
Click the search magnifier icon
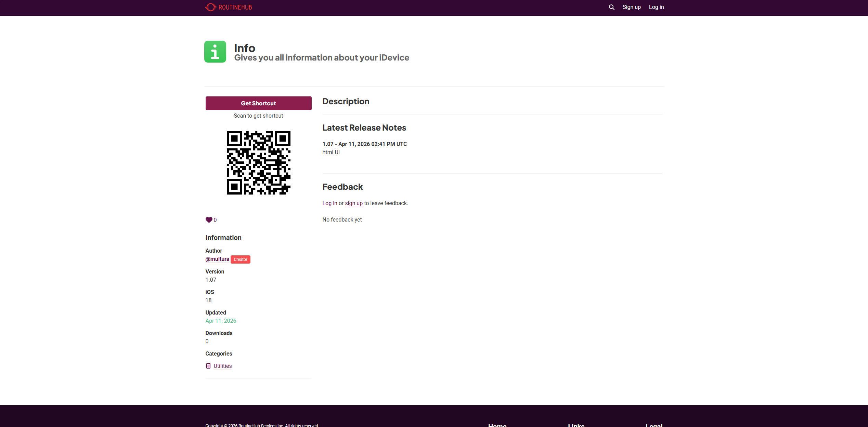(611, 7)
